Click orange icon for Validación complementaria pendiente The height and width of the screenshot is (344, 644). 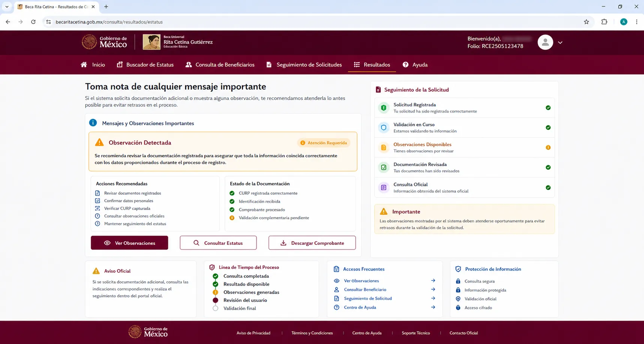point(232,218)
